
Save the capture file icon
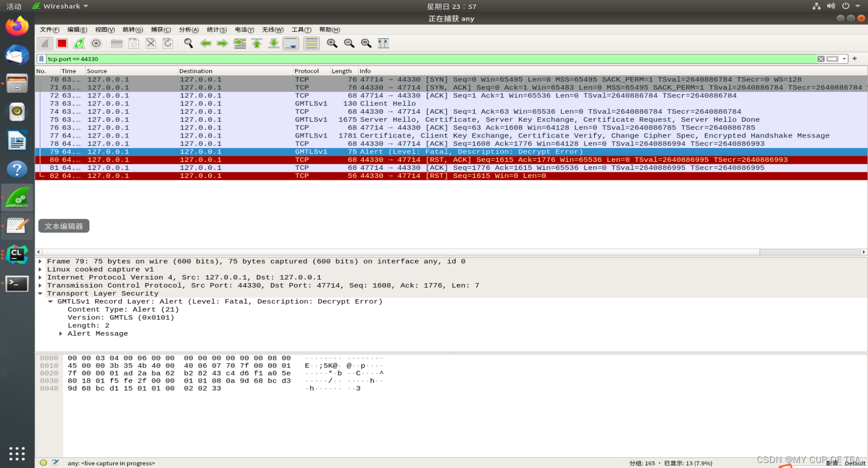point(134,43)
